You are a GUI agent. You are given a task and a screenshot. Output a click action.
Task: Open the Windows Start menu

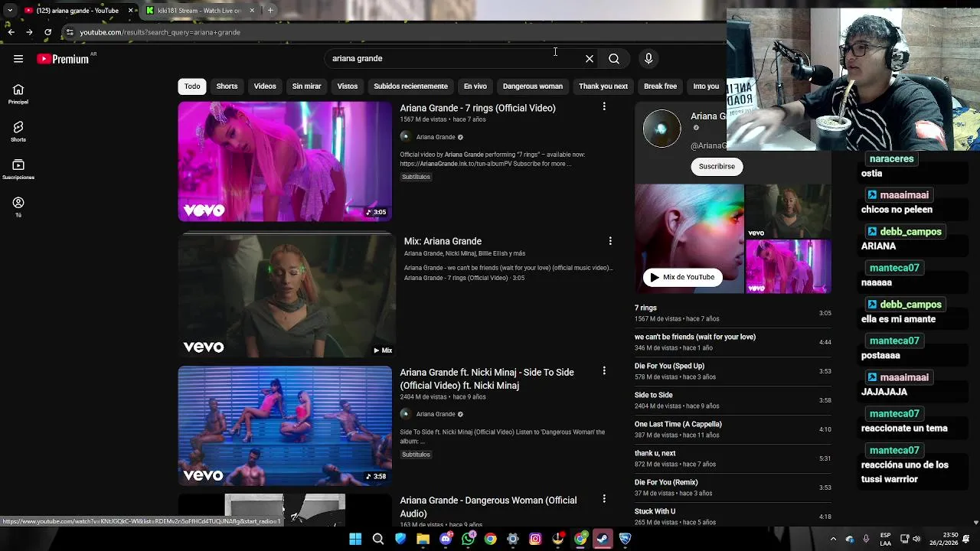click(x=355, y=539)
